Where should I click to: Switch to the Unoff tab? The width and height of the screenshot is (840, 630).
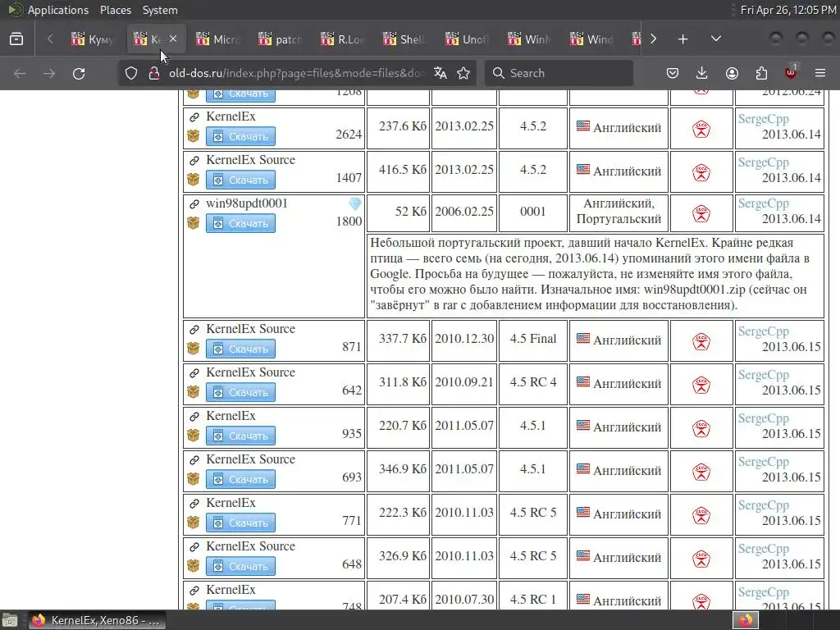pyautogui.click(x=467, y=39)
